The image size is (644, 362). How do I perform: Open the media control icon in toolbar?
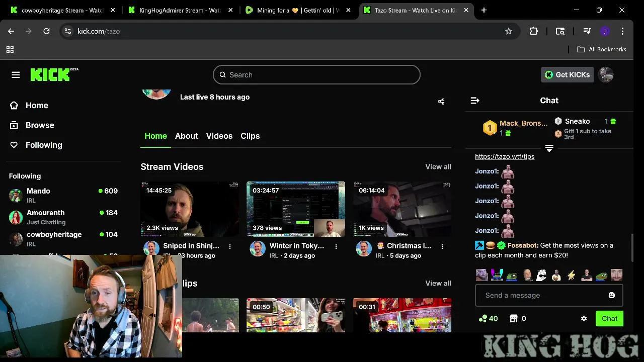pos(587,31)
